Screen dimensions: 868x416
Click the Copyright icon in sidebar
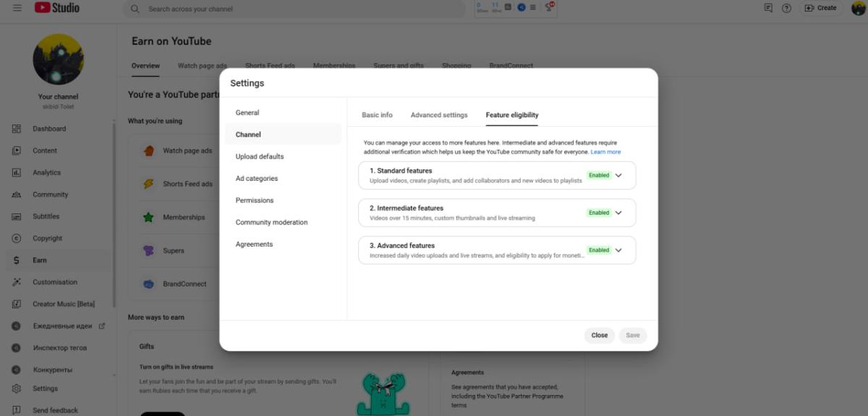tap(17, 238)
